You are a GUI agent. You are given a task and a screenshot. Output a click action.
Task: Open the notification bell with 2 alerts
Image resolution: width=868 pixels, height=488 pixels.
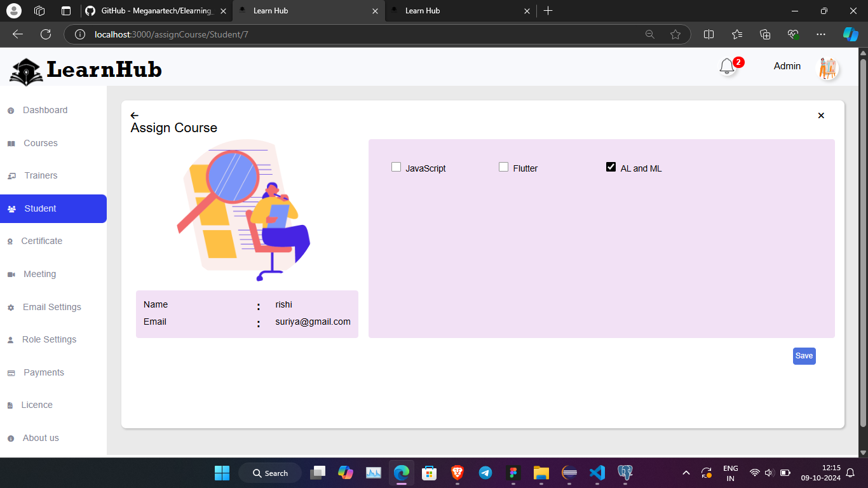pos(727,66)
